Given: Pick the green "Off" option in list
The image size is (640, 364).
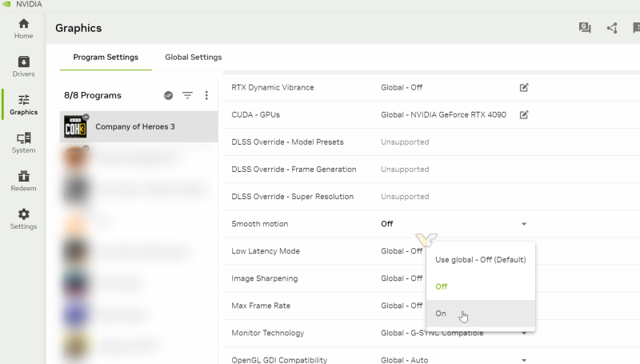Looking at the screenshot, I should coord(441,286).
